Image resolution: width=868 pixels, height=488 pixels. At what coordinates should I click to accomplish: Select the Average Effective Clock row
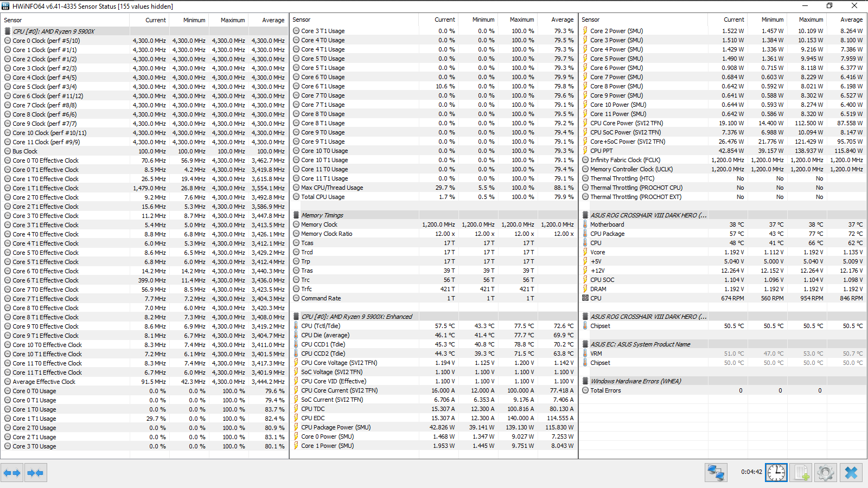pyautogui.click(x=145, y=382)
